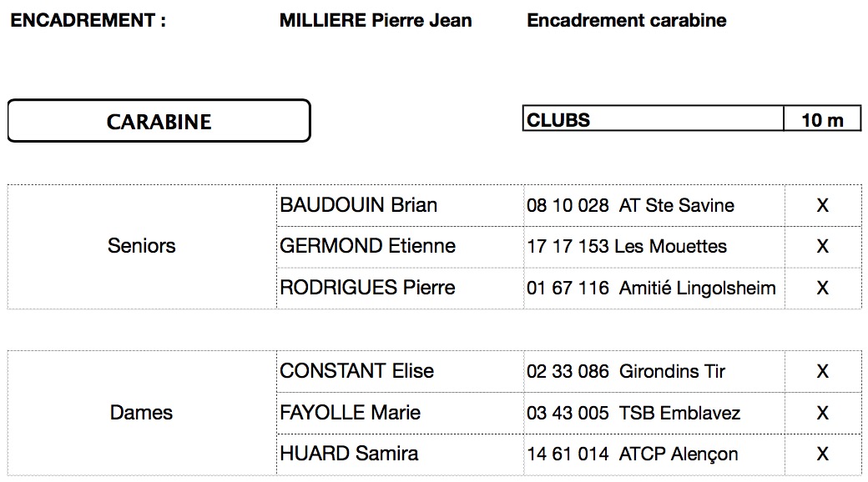Select the AT Ste Savine club cell
The width and height of the screenshot is (868, 482).
pos(654,205)
